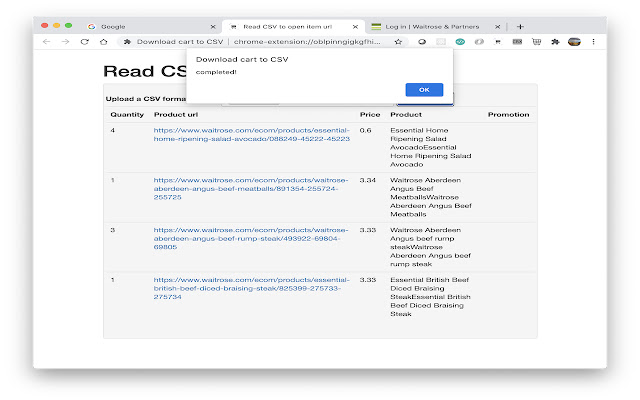Viewport: 640px width, 400px height.
Task: Click the Quantity column header
Action: pos(127,115)
